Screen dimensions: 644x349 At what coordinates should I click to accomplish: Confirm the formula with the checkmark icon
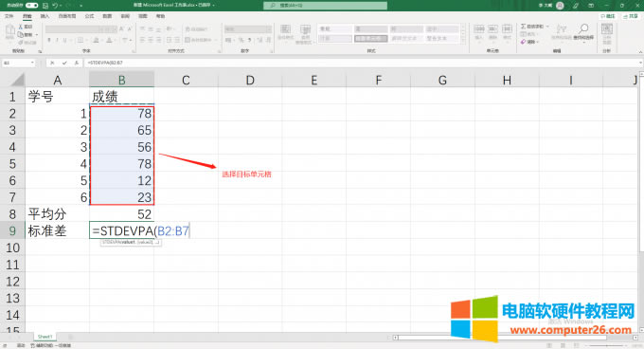[64, 63]
